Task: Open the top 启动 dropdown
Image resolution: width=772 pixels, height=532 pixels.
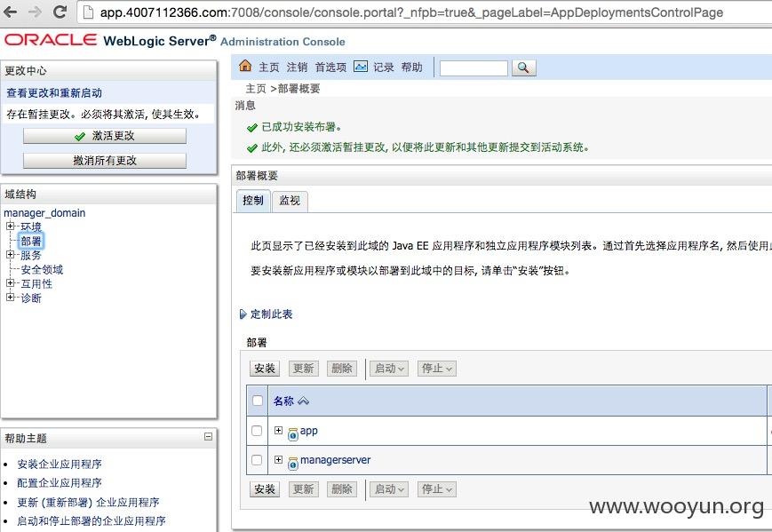Action: point(389,368)
